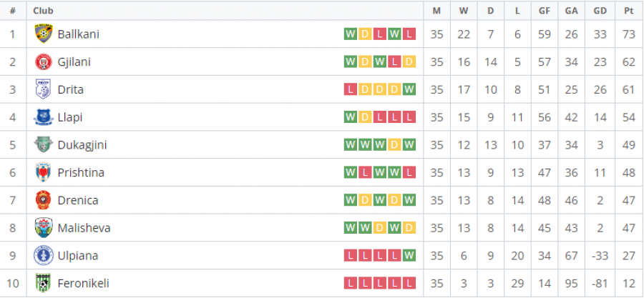Click the Malisheva club crest

(44, 228)
